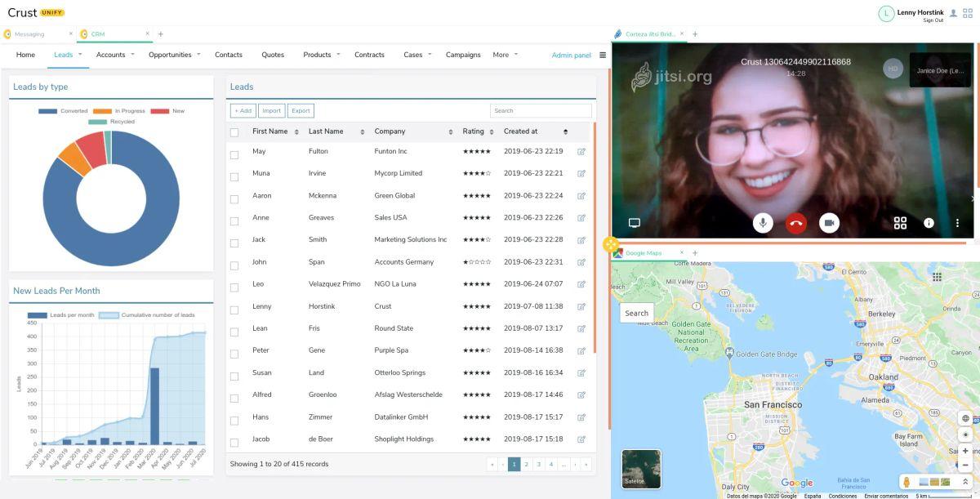Click the Leads search input field

[x=541, y=110]
